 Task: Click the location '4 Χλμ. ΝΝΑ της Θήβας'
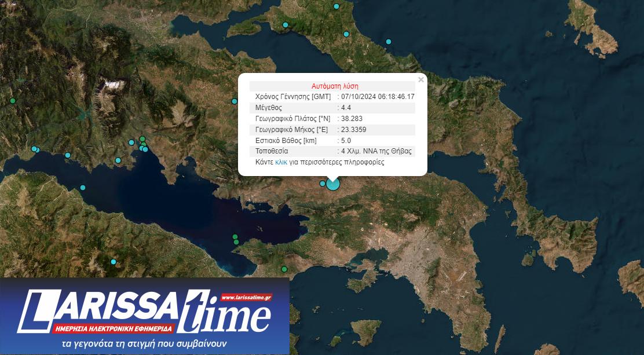[x=376, y=151]
